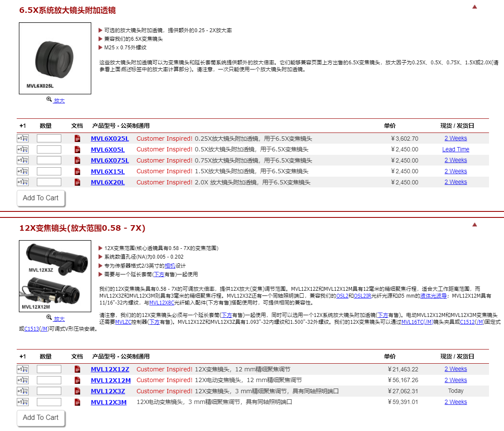
Task: Open the document icon for MVL6X05L
Action: (x=77, y=150)
